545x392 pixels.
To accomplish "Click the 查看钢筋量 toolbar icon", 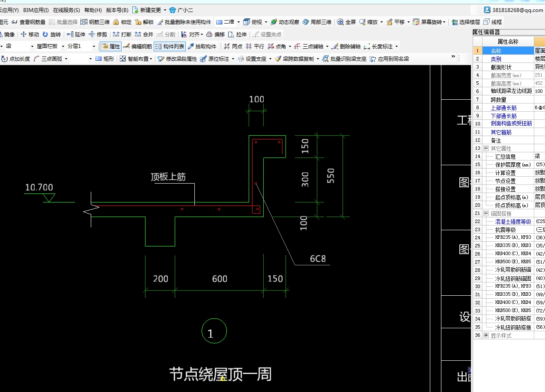I will coord(28,22).
